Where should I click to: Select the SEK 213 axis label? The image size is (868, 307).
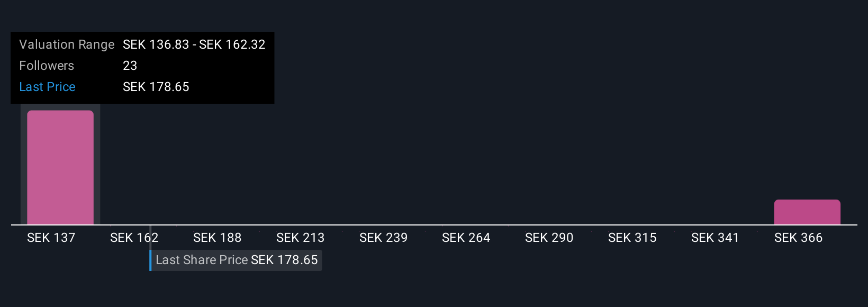(301, 238)
